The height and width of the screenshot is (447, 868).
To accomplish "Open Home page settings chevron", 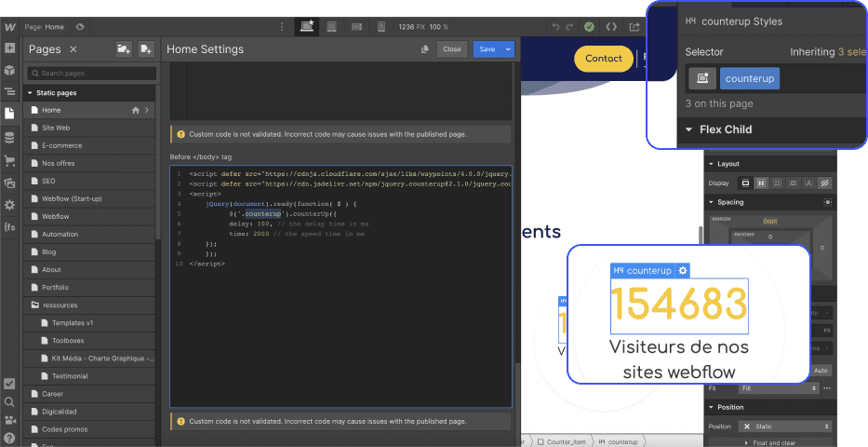I will [x=147, y=110].
